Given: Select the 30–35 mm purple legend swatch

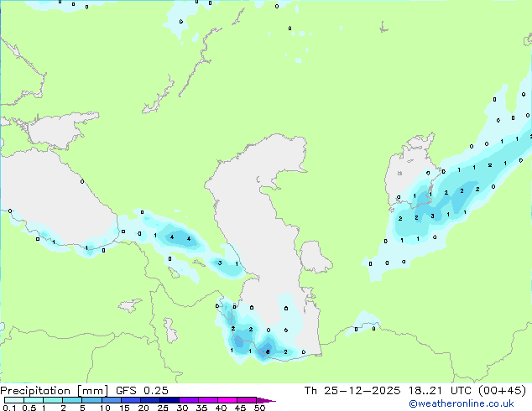Looking at the screenshot, I should click(188, 400).
